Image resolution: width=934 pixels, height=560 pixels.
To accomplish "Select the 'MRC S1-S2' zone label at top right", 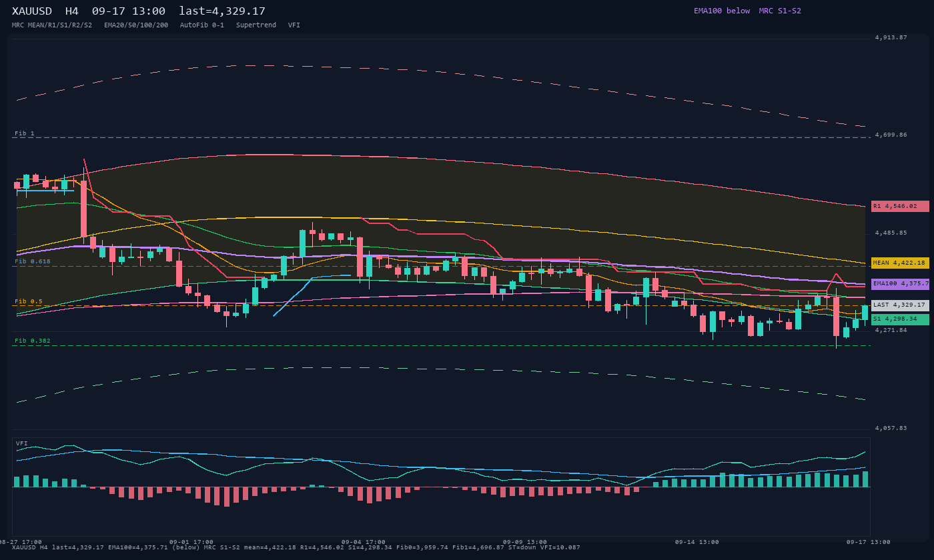I will pos(780,11).
